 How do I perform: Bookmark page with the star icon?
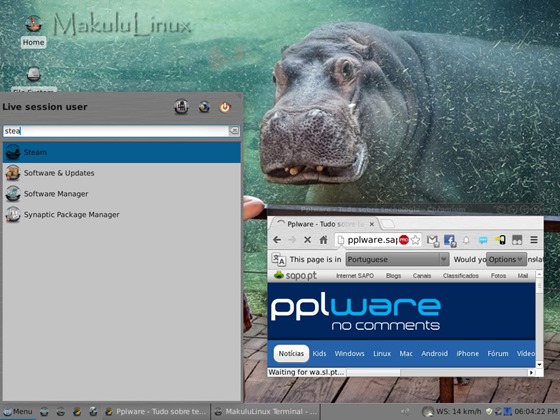[x=415, y=240]
